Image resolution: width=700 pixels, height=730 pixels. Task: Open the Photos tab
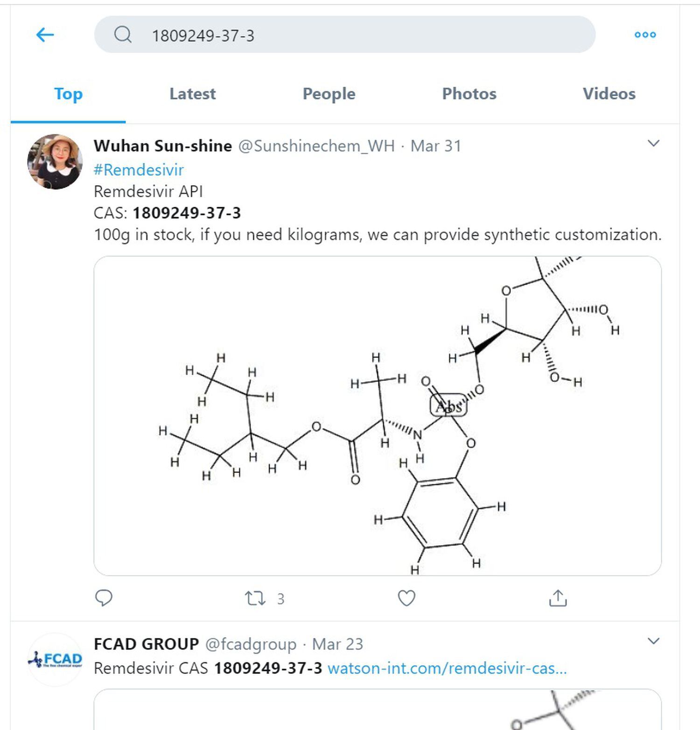(x=469, y=94)
